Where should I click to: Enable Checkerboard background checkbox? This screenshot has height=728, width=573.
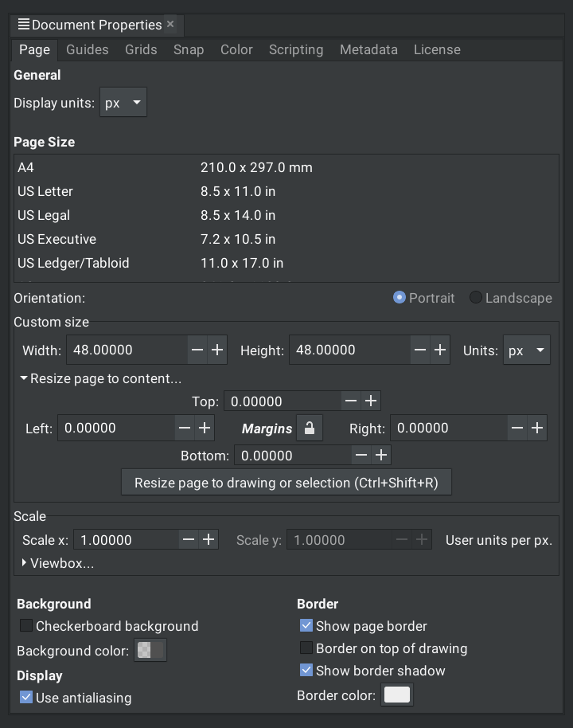(x=26, y=626)
